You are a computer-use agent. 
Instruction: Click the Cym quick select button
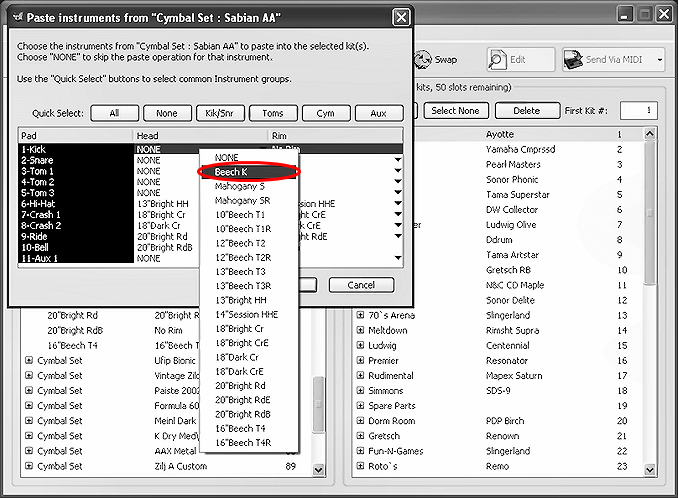click(x=326, y=113)
